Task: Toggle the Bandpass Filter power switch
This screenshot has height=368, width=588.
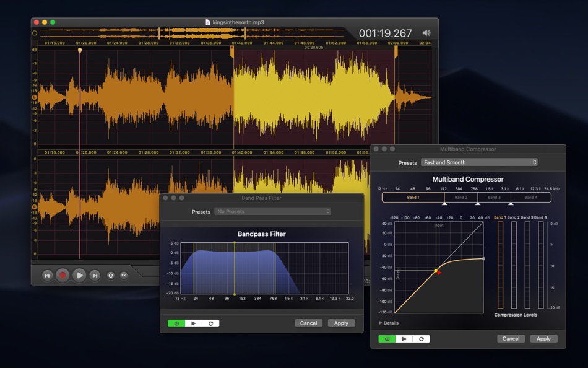Action: pyautogui.click(x=176, y=323)
